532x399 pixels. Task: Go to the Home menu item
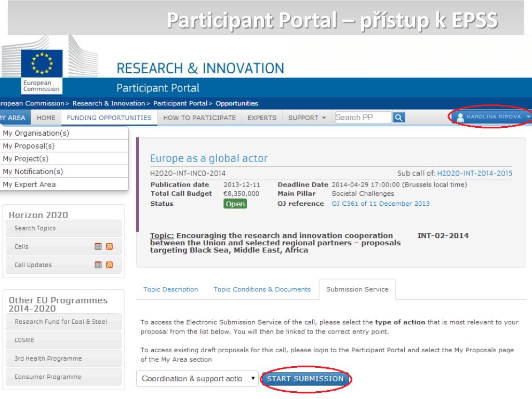click(x=46, y=118)
